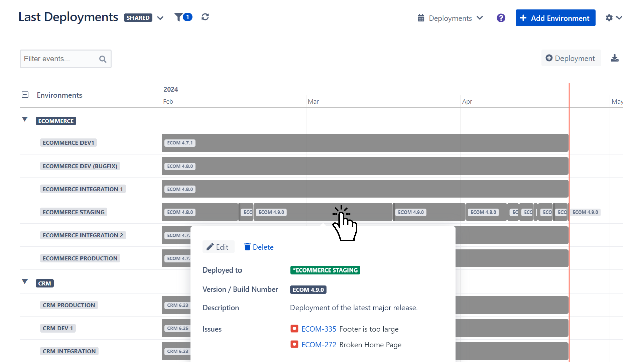Refresh the Last Deployments timeline
This screenshot has width=644, height=362.
[205, 17]
